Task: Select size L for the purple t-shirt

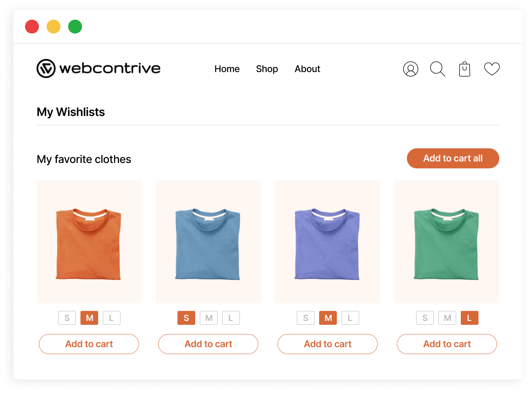Action: 350,318
